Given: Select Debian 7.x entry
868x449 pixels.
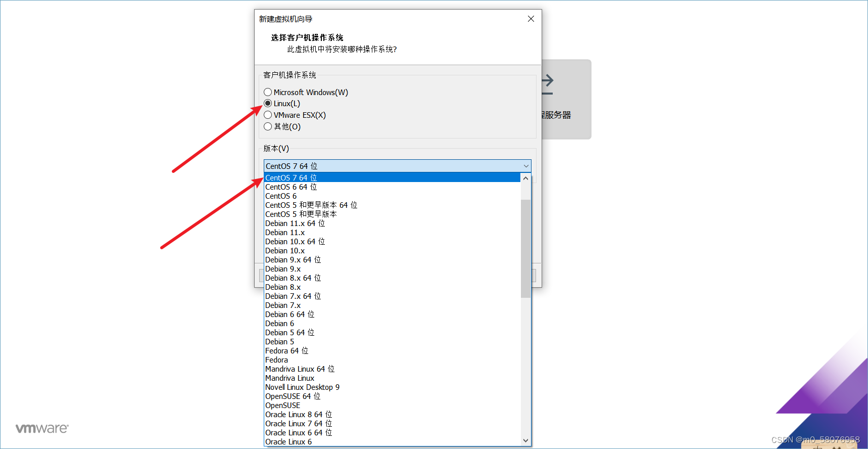Looking at the screenshot, I should 392,305.
